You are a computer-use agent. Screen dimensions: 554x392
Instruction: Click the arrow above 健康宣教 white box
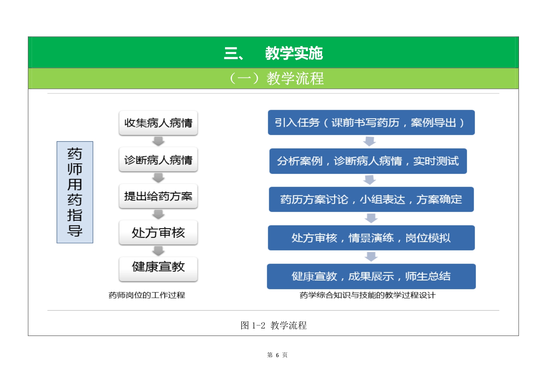[x=158, y=251]
